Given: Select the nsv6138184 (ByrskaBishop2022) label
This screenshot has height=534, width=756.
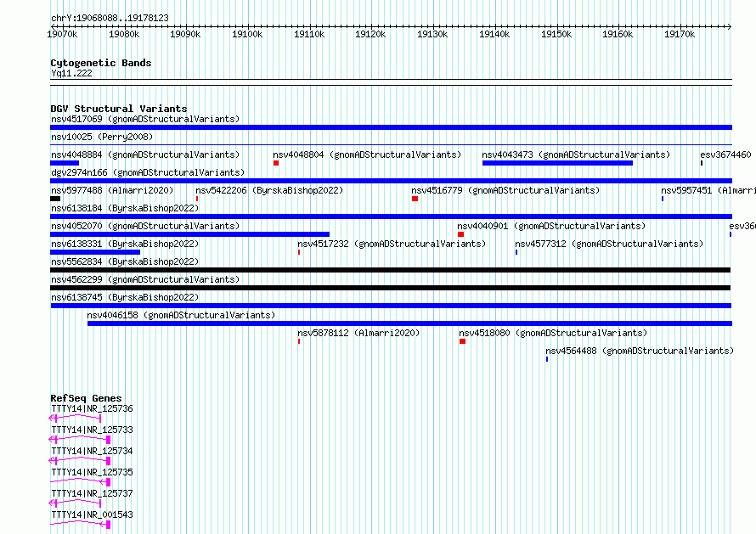Looking at the screenshot, I should click(125, 208).
